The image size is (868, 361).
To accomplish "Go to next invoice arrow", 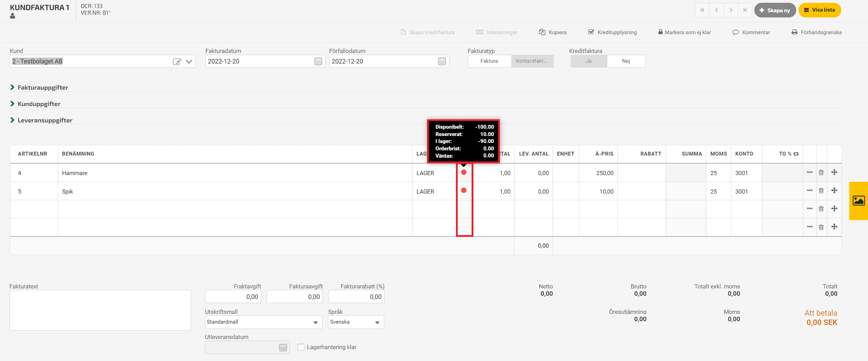I will click(731, 10).
